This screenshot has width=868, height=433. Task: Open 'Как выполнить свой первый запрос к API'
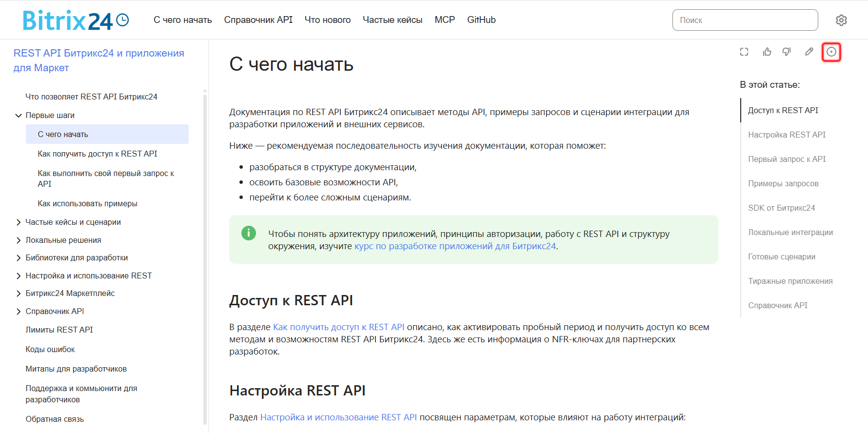coord(106,179)
